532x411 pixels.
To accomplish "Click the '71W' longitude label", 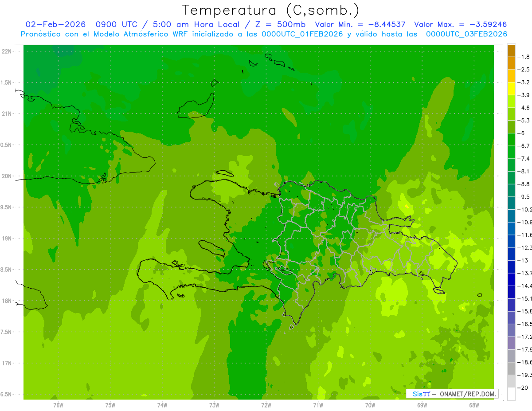I will [x=318, y=405].
